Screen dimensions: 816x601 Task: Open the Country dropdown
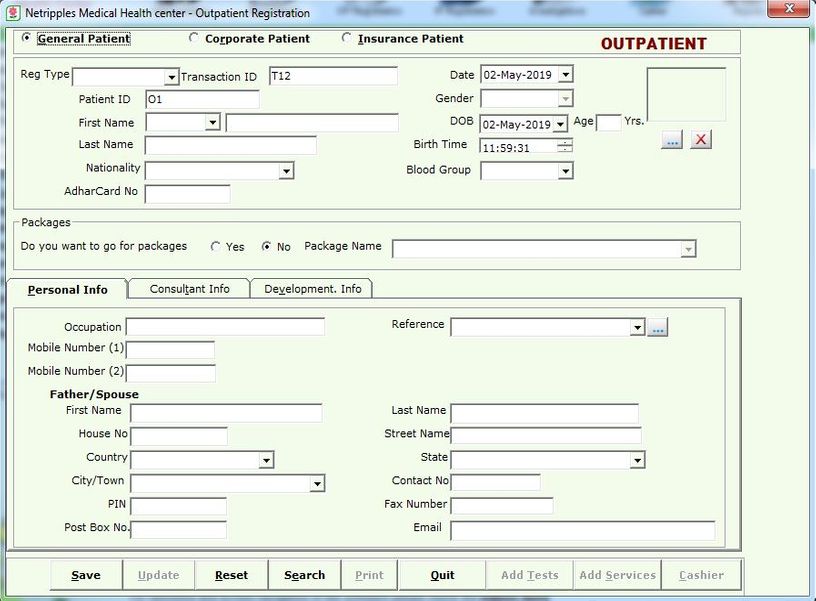[x=266, y=460]
